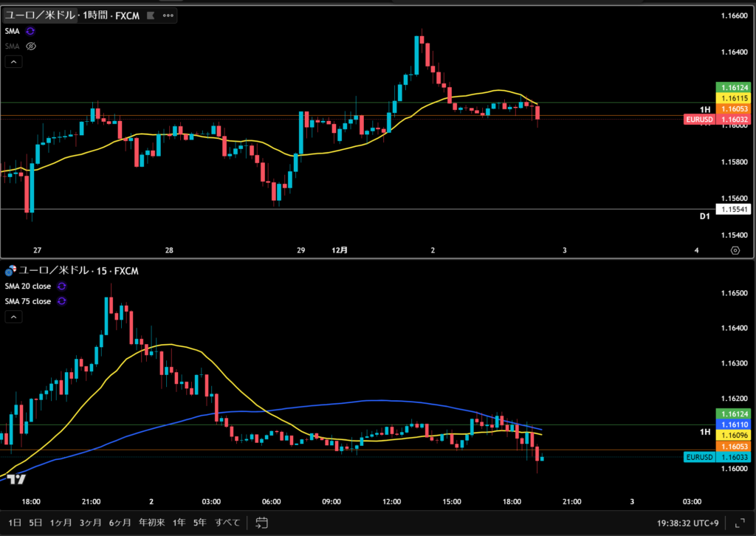Click the D1 horizontal line label
This screenshot has height=536, width=756.
coord(704,216)
